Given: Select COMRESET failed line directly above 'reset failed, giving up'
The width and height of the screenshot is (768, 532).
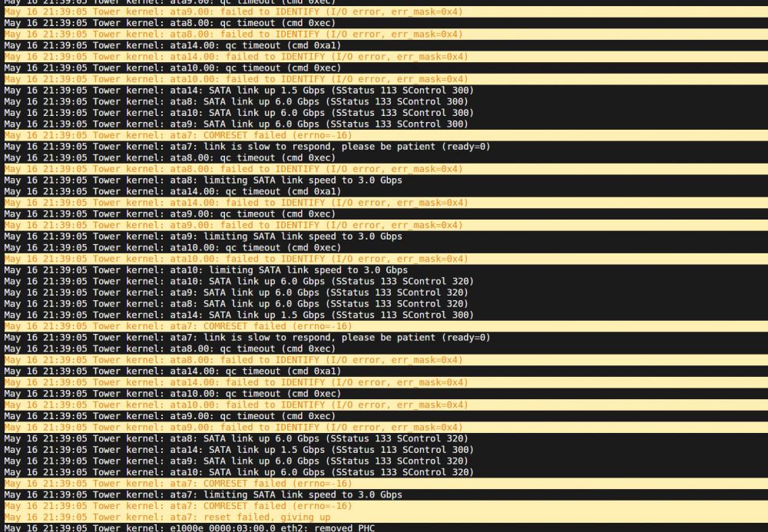Looking at the screenshot, I should [386, 506].
